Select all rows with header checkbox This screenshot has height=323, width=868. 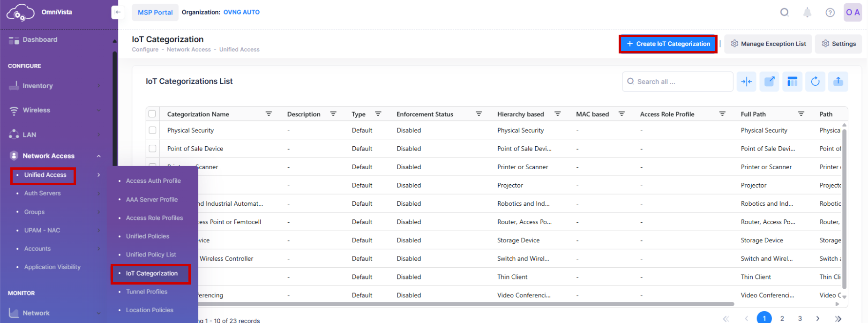click(x=152, y=114)
